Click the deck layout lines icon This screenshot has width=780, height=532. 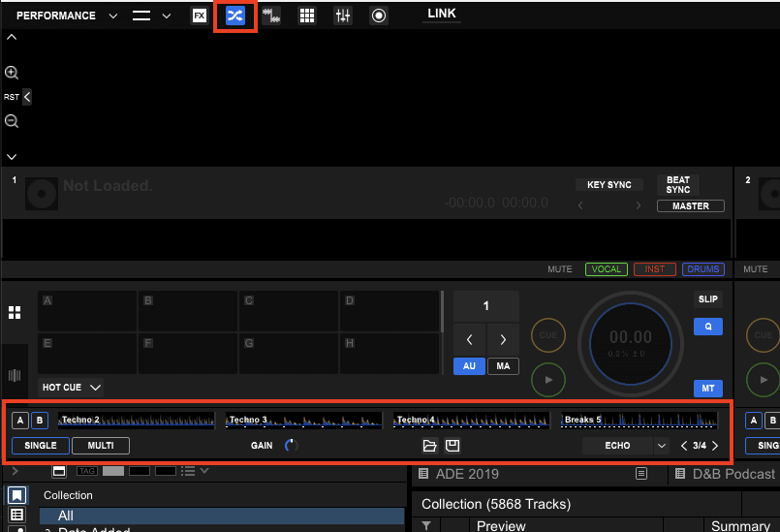141,16
